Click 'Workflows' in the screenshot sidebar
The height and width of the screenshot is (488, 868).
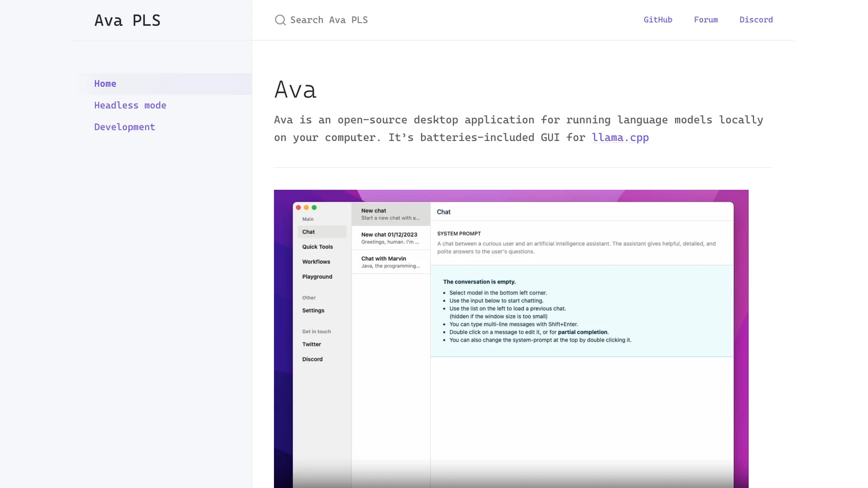[x=316, y=262]
